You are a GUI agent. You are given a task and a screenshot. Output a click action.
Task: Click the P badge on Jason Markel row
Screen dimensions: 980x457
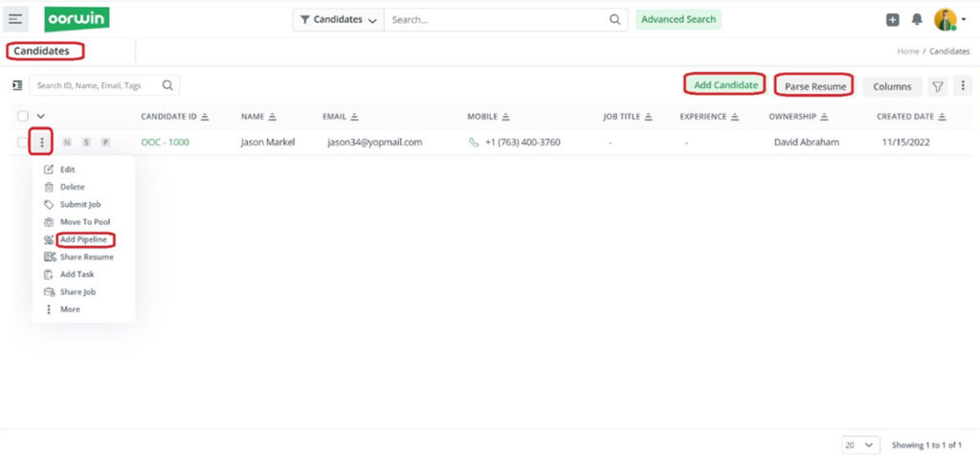(x=105, y=143)
